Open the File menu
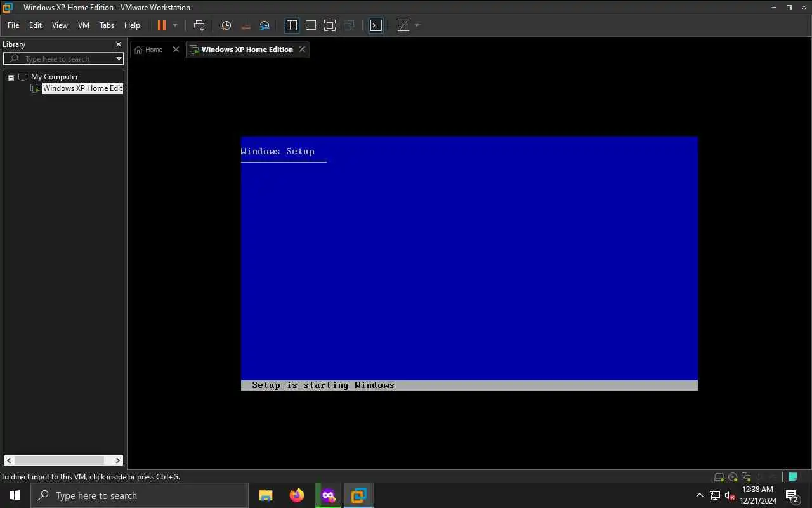The image size is (812, 508). [13, 25]
